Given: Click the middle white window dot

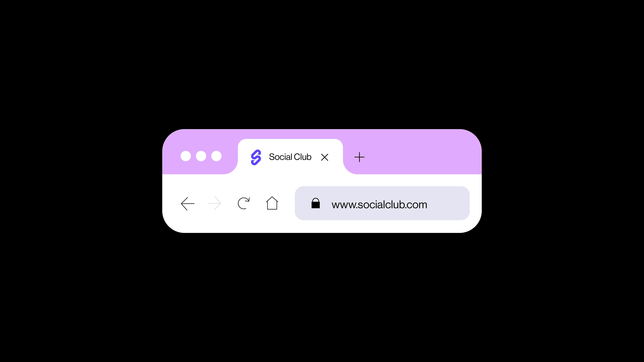Looking at the screenshot, I should [x=201, y=156].
